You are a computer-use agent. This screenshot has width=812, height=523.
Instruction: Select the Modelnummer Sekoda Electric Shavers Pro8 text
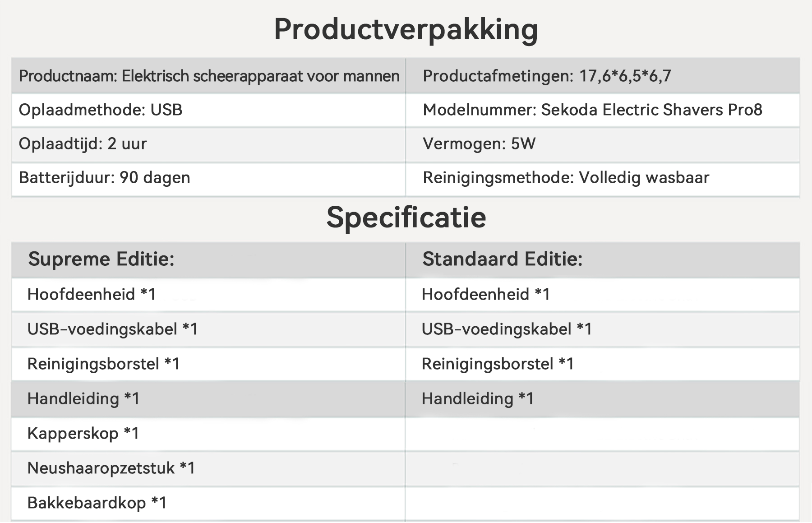(592, 110)
